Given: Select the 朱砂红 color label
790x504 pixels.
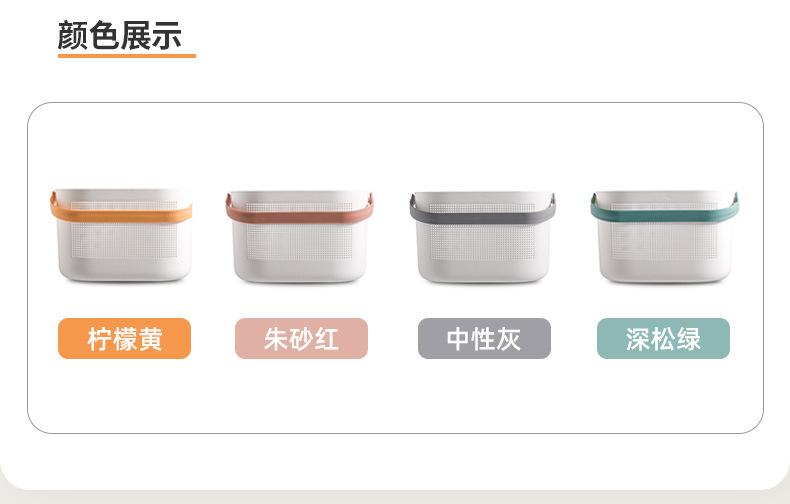Looking at the screenshot, I should click(x=301, y=338).
